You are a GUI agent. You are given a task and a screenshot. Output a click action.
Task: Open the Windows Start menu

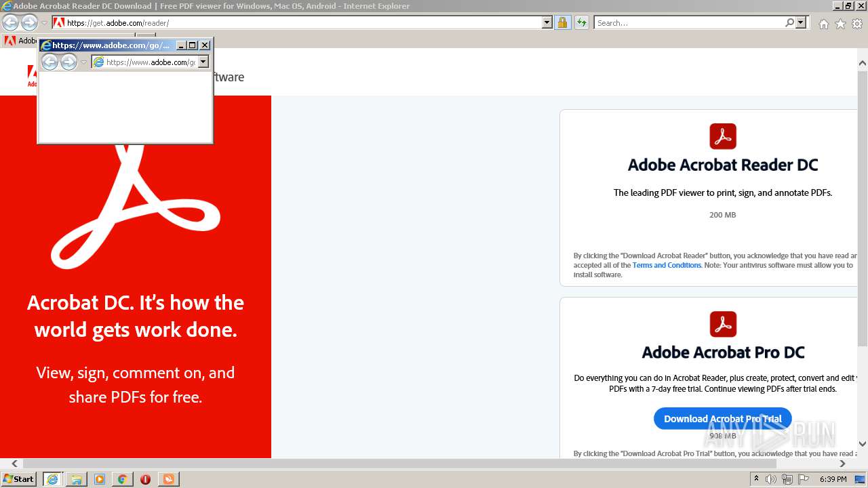click(19, 479)
